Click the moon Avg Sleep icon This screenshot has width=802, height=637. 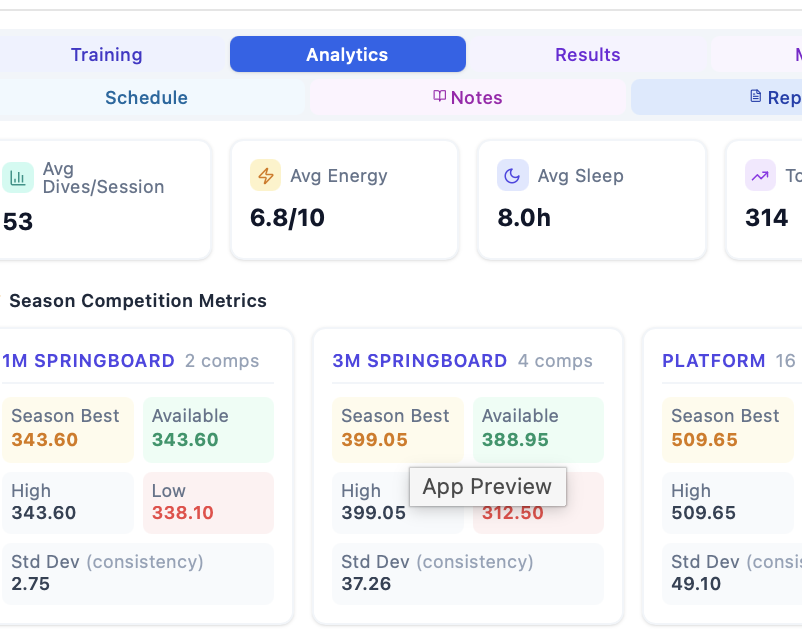(x=513, y=175)
